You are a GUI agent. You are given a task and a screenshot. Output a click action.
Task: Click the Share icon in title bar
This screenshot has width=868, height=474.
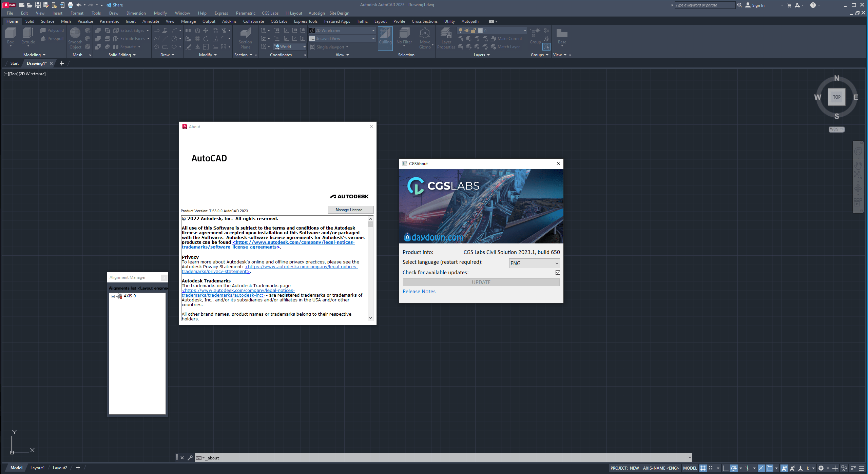pyautogui.click(x=115, y=5)
